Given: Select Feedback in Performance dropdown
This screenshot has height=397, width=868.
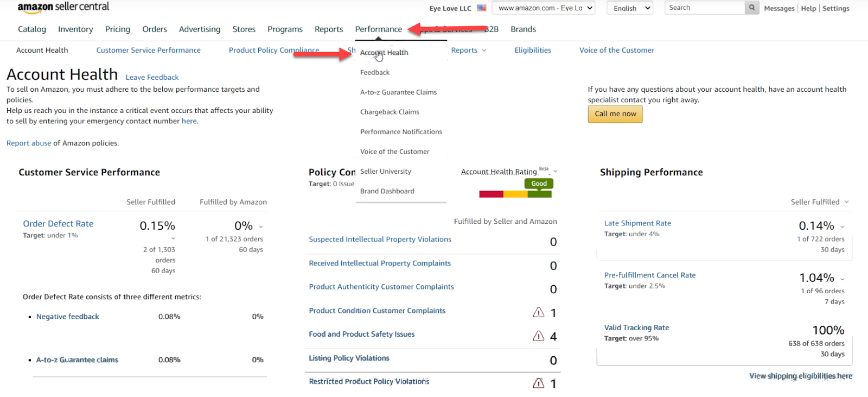Looking at the screenshot, I should pos(375,72).
